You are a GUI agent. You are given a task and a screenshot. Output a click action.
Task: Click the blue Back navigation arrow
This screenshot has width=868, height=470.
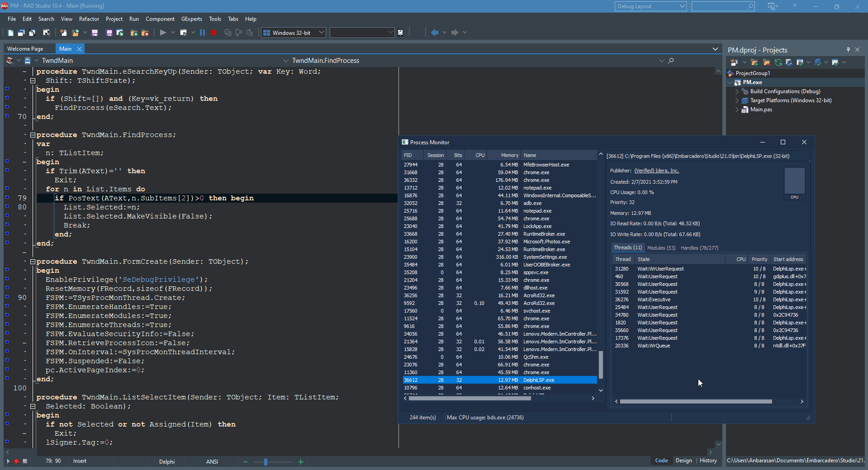click(435, 33)
